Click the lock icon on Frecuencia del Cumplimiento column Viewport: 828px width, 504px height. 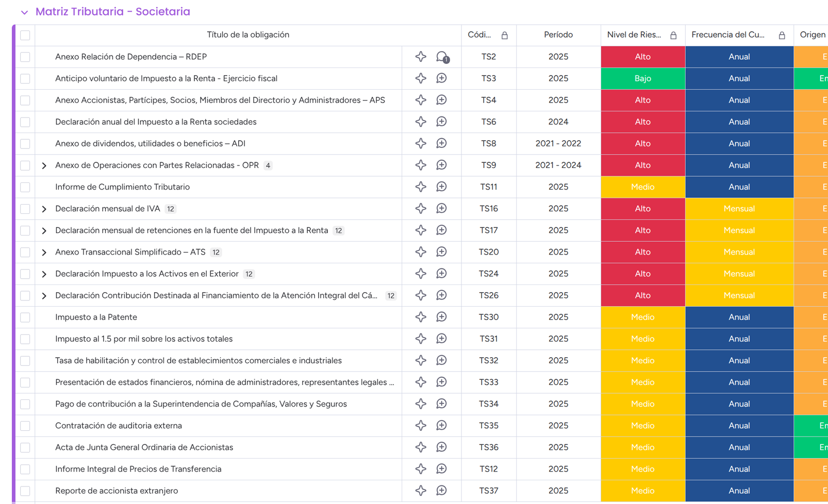click(782, 35)
